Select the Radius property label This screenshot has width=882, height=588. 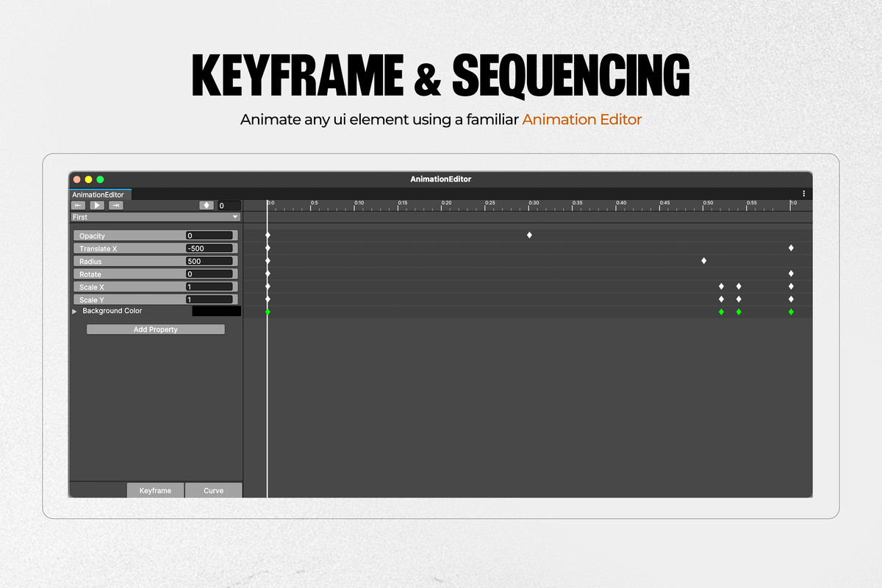[90, 262]
